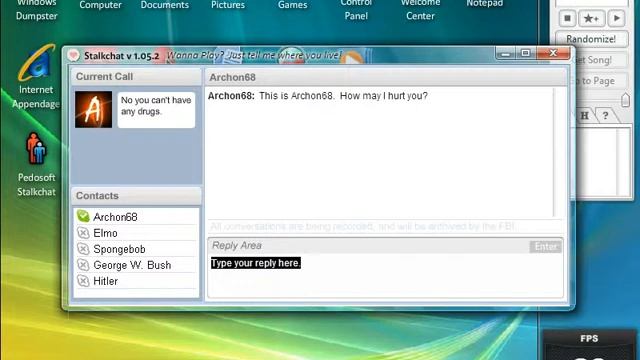The height and width of the screenshot is (360, 640).
Task: Click the FPS gadget on the sidebar
Action: point(589,345)
